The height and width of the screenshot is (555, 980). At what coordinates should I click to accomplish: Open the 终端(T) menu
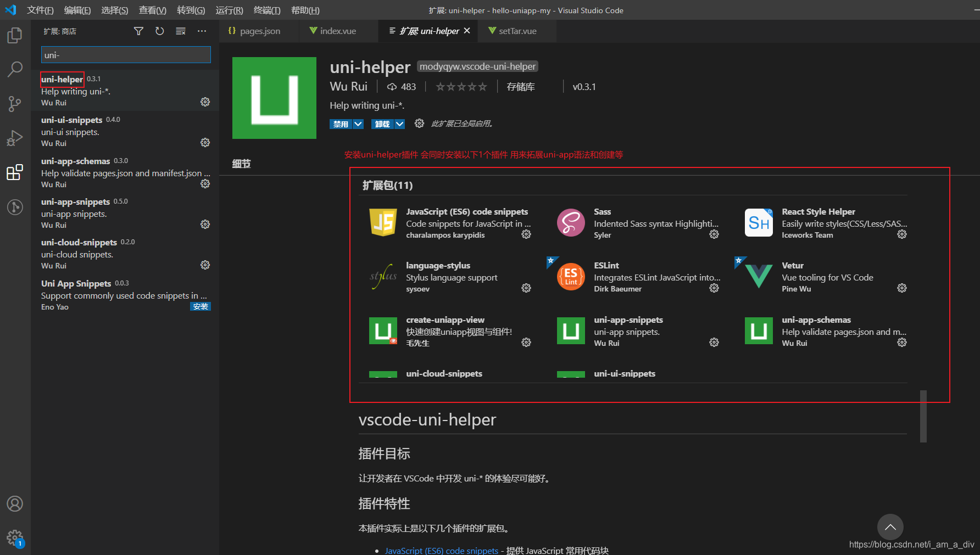point(267,10)
